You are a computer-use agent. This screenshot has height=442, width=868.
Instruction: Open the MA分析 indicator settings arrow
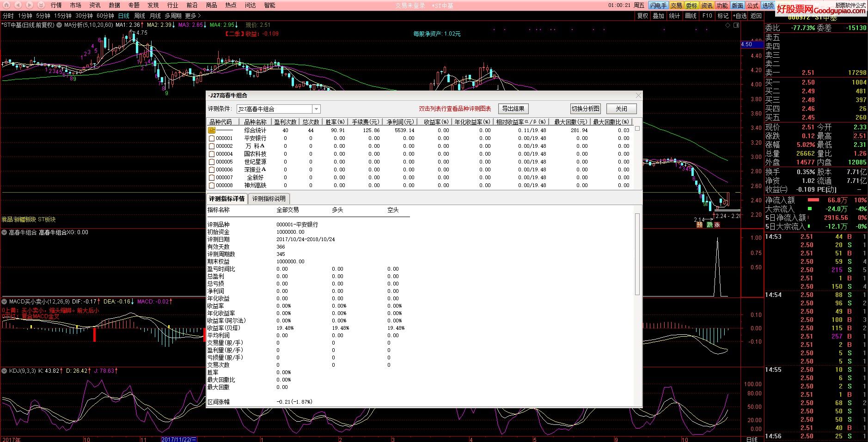pyautogui.click(x=59, y=25)
